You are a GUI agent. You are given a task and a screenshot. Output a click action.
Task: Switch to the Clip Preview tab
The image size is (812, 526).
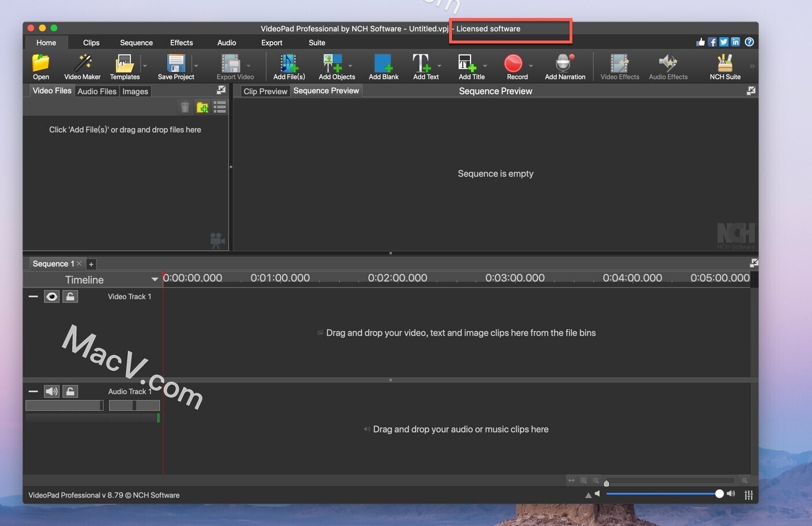click(266, 91)
